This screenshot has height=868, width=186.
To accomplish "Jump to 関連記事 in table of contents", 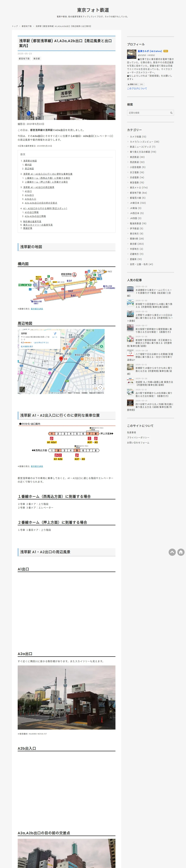I will click(x=28, y=228).
